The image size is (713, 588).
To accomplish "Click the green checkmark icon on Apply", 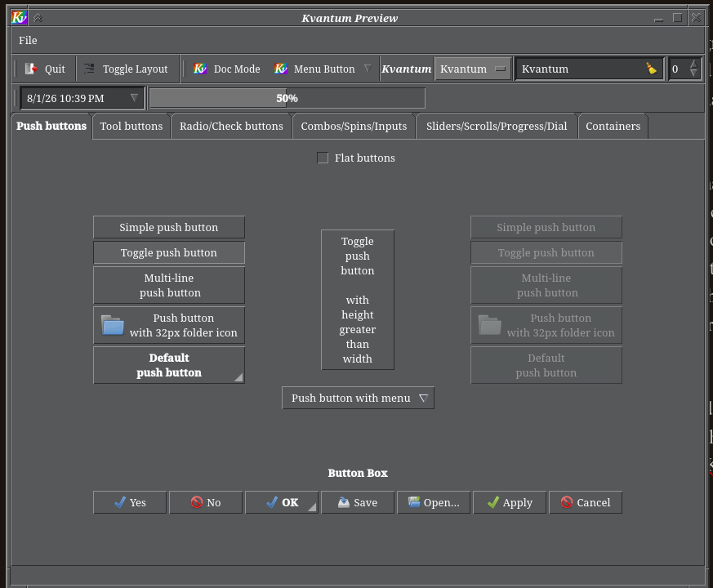I will (493, 502).
